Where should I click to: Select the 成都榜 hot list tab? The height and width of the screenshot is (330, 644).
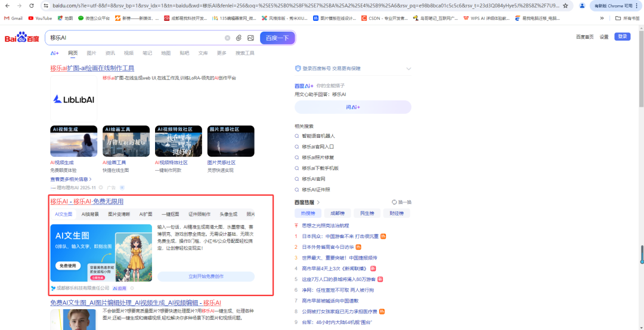coord(338,213)
